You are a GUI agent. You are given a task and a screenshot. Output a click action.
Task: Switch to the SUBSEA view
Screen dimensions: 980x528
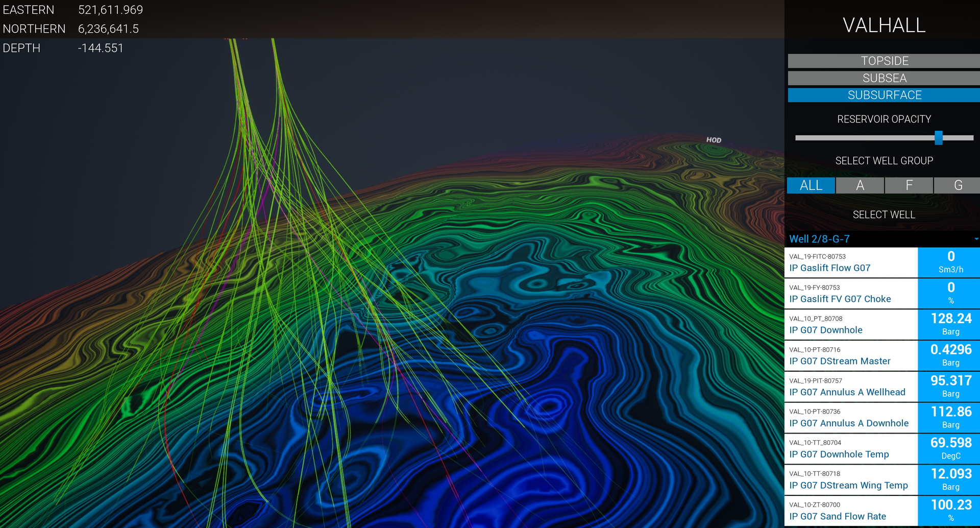tap(884, 78)
